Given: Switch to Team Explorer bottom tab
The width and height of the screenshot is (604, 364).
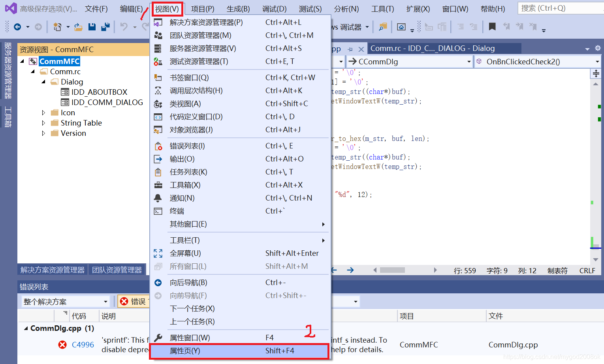Looking at the screenshot, I should (117, 270).
